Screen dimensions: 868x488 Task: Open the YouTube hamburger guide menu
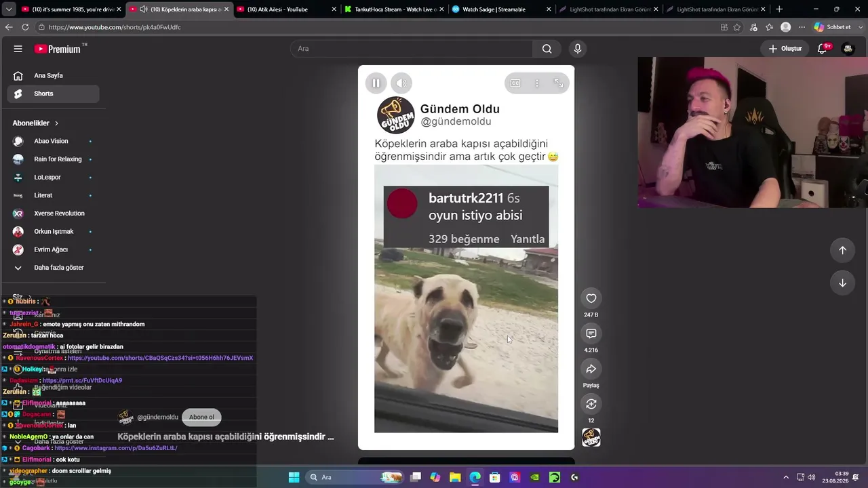tap(18, 49)
